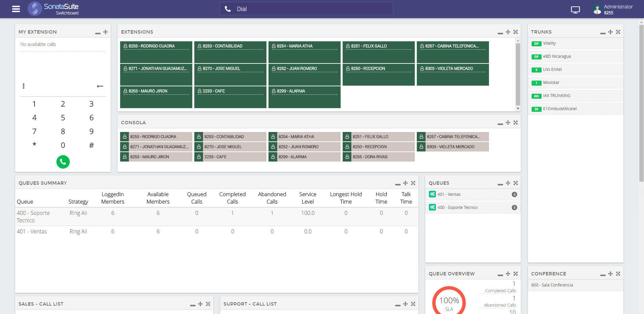Select the Vitelity SIP trunk
Viewport: 644px width, 314px height.
pos(576,43)
